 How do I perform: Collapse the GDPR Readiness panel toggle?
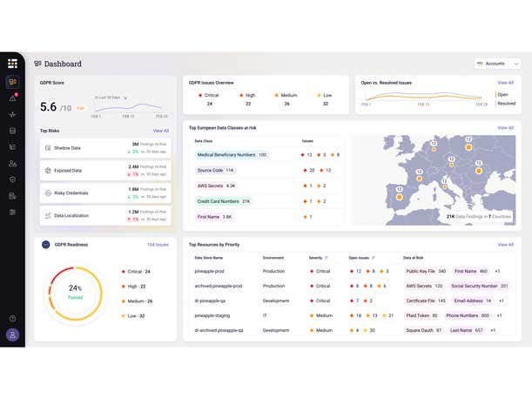[46, 245]
